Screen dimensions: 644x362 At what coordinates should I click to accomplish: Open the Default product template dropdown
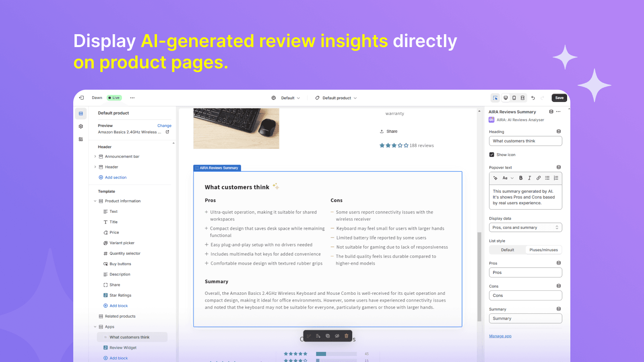[x=336, y=98]
